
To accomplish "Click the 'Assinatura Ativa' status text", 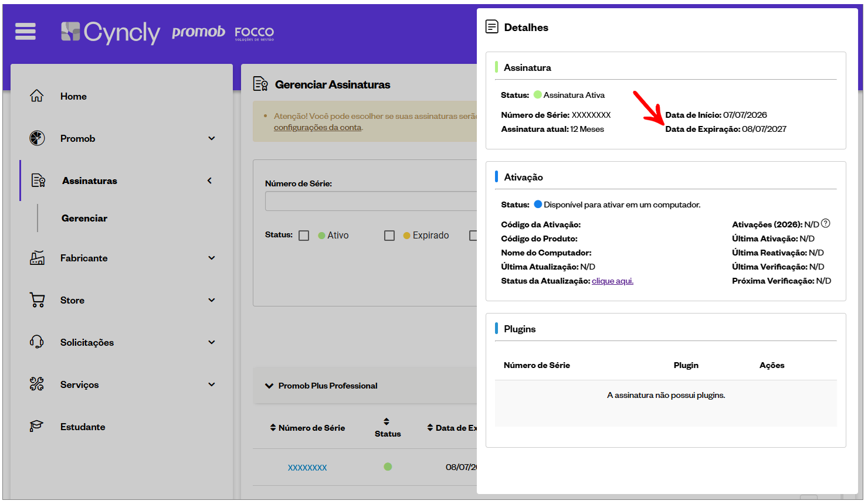I will tap(574, 95).
